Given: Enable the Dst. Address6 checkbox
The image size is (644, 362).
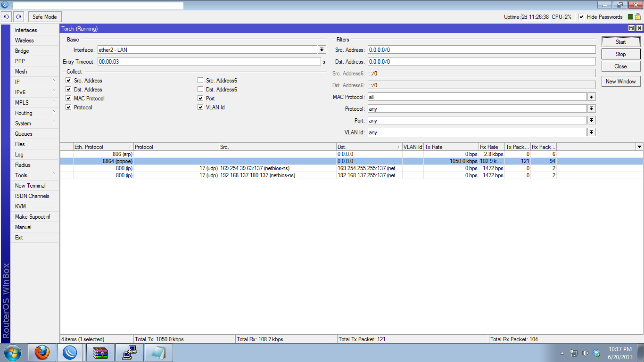Looking at the screenshot, I should [200, 90].
